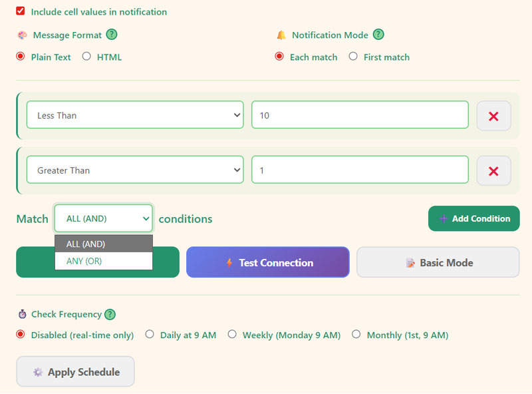This screenshot has width=532, height=394.
Task: Choose the Daily at 9 AM schedule
Action: (x=150, y=334)
